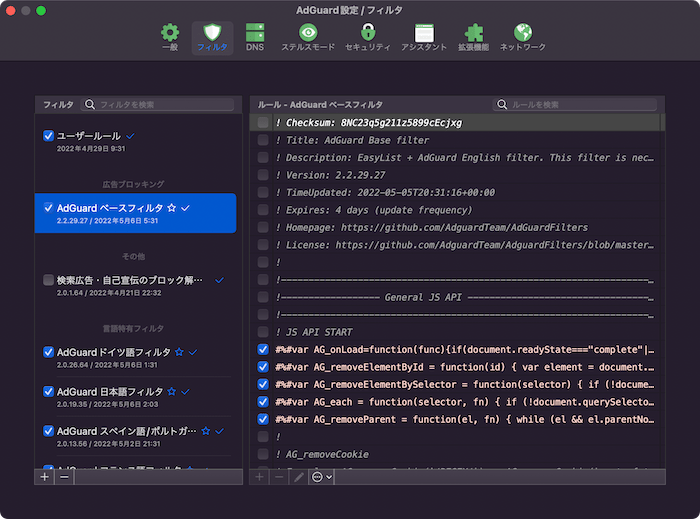Image resolution: width=700 pixels, height=519 pixels.
Task: Switch to the フィルタ shield tab
Action: coord(212,37)
